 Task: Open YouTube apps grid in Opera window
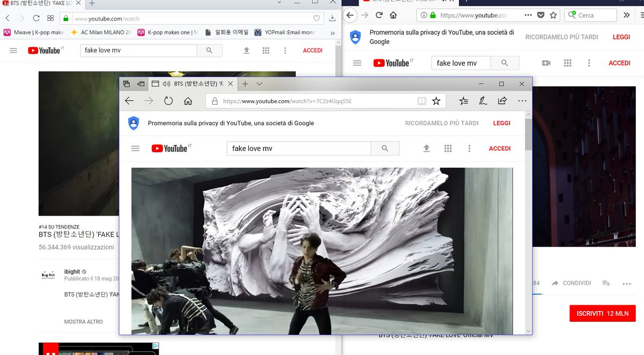click(266, 50)
